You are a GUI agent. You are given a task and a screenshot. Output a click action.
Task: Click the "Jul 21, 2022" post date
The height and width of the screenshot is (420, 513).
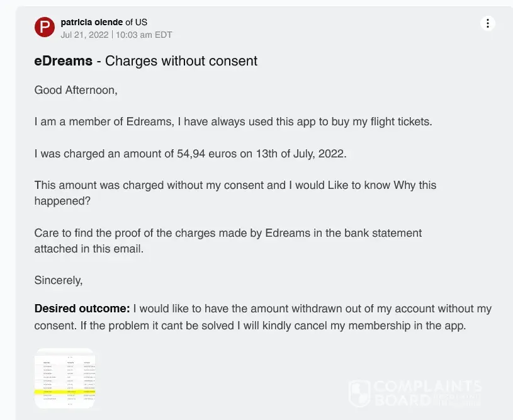pyautogui.click(x=84, y=35)
